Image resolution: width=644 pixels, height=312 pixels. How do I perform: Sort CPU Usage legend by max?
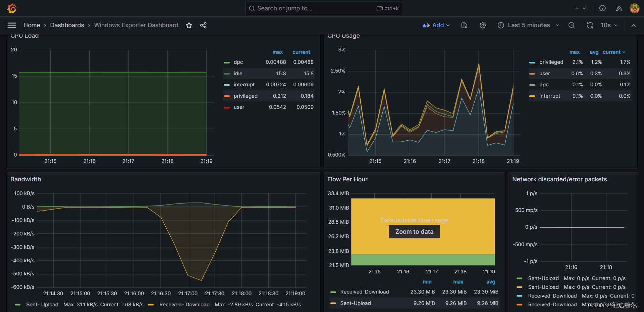tap(574, 52)
